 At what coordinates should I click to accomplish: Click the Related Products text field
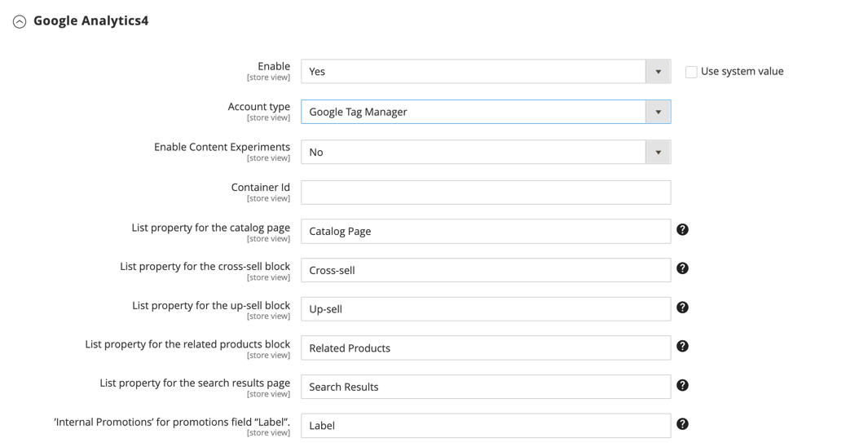click(485, 348)
